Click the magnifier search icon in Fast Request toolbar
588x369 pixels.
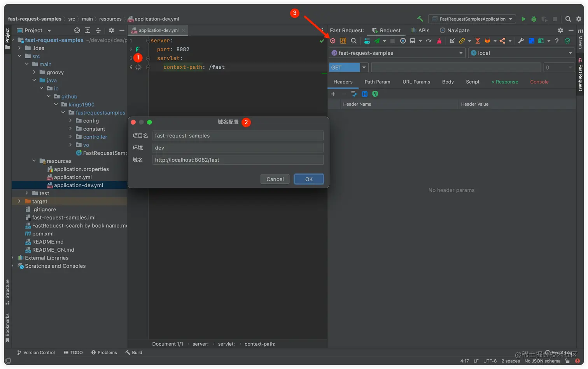point(353,41)
